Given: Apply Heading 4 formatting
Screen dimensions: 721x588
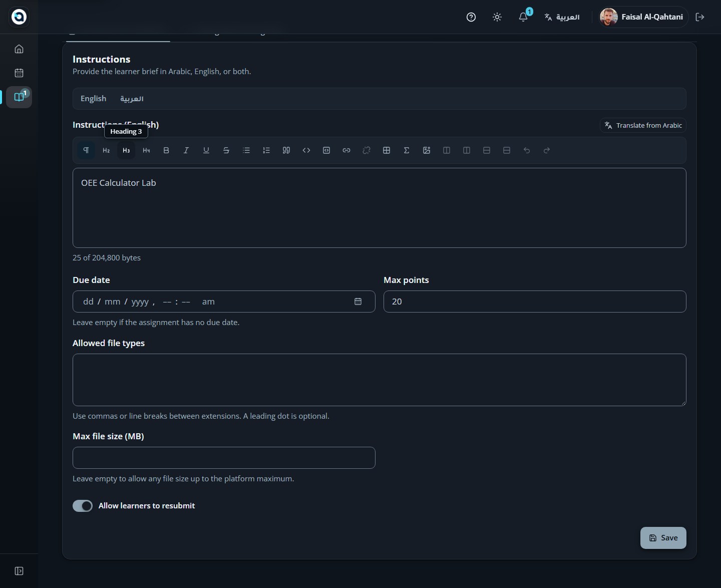Looking at the screenshot, I should (x=146, y=150).
